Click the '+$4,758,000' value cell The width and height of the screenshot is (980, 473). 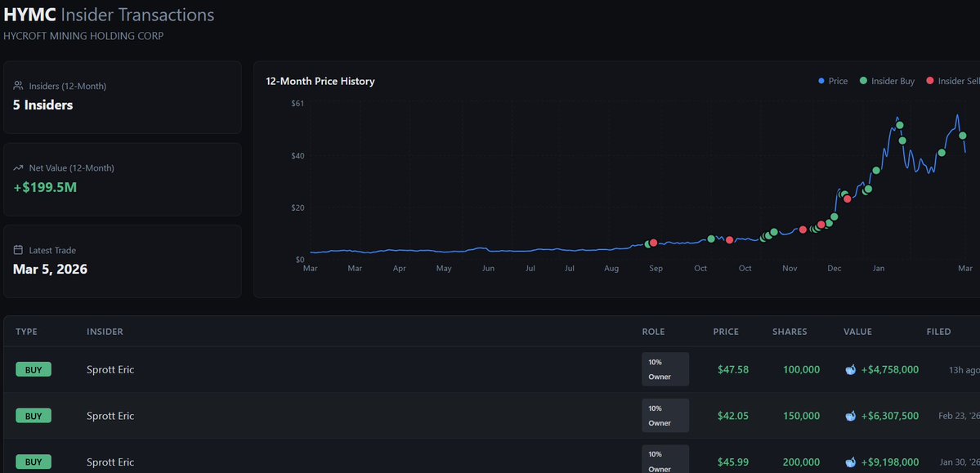click(x=890, y=370)
